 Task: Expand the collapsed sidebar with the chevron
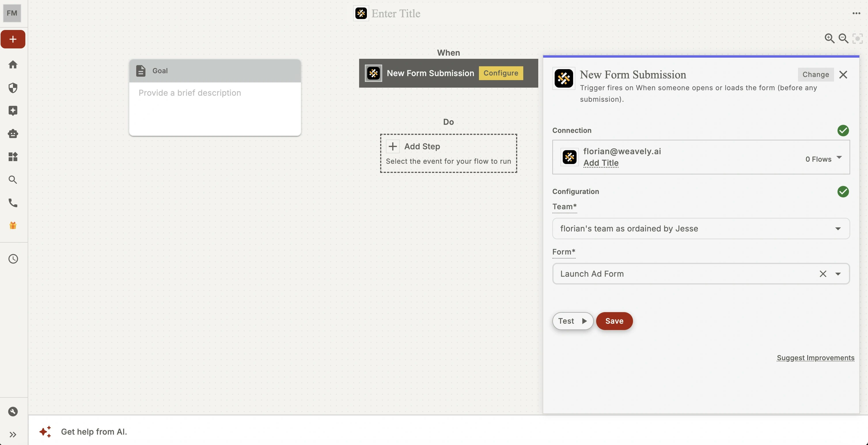(13, 434)
